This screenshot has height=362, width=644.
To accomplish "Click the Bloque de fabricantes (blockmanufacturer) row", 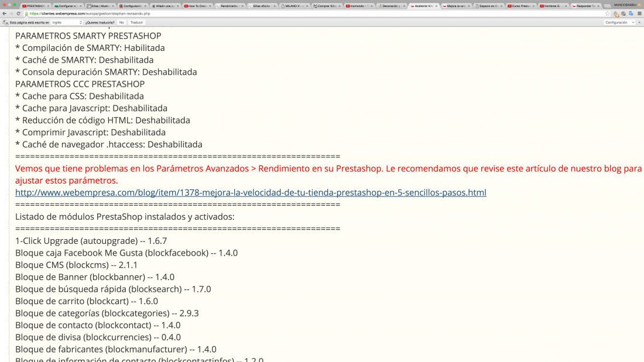I will pyautogui.click(x=116, y=349).
